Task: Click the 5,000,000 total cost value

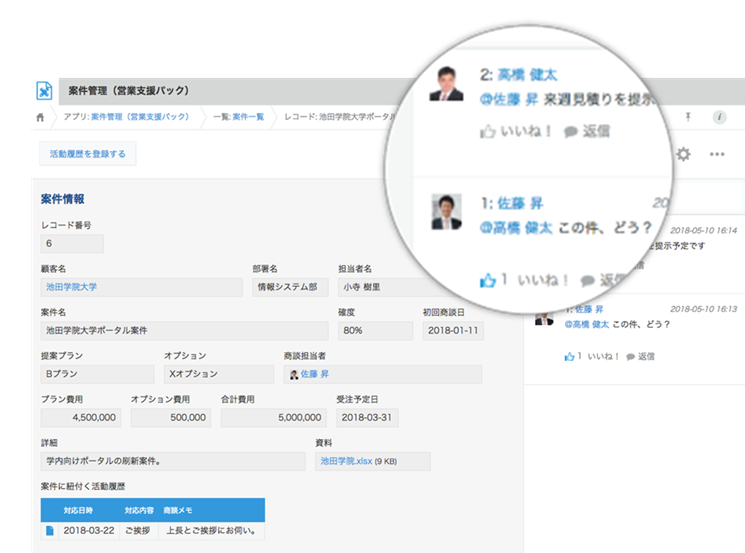Action: [274, 418]
